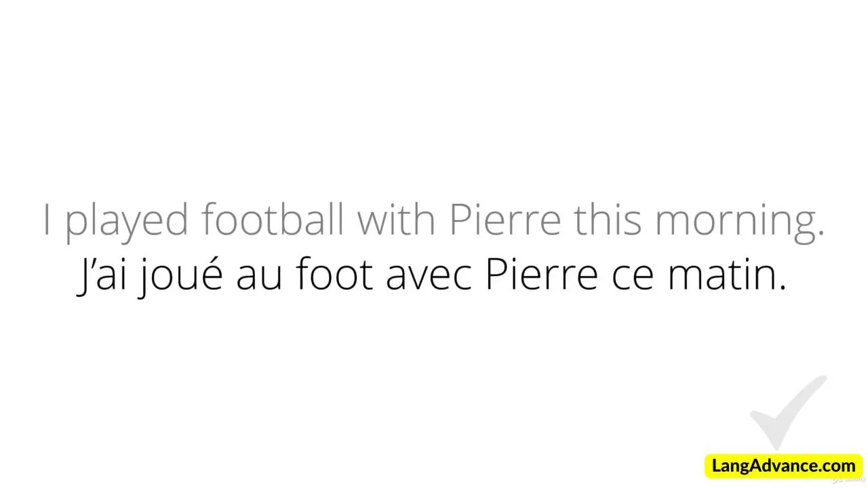The height and width of the screenshot is (488, 868).
Task: Click the gray checkmark icon
Action: pyautogui.click(x=787, y=411)
